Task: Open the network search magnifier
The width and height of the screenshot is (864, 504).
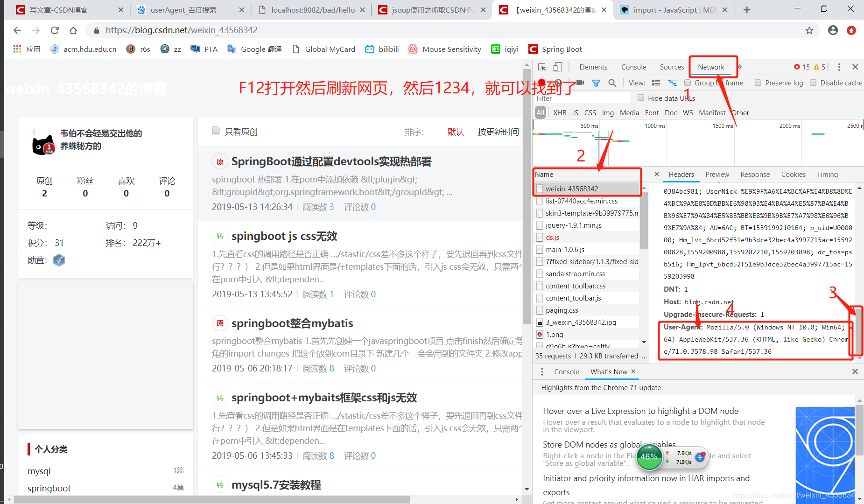Action: click(612, 83)
